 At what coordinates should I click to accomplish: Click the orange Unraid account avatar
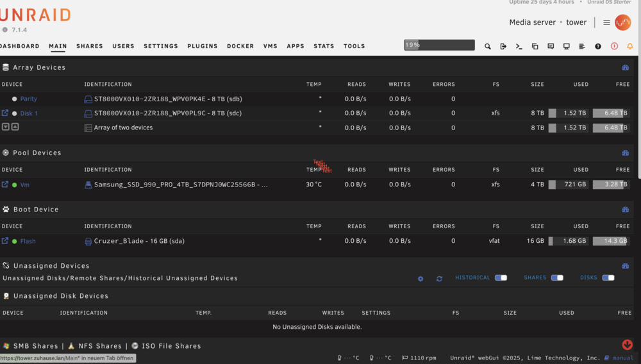[x=622, y=22]
